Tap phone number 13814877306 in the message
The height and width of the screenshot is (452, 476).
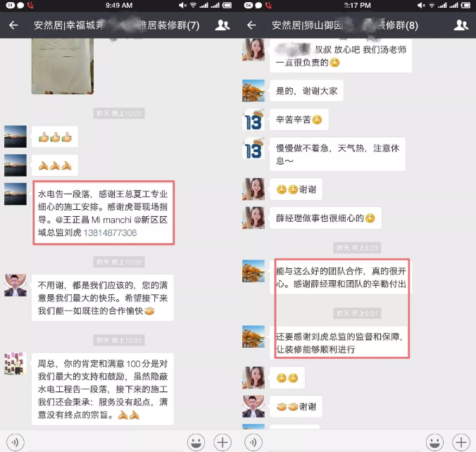pyautogui.click(x=110, y=233)
